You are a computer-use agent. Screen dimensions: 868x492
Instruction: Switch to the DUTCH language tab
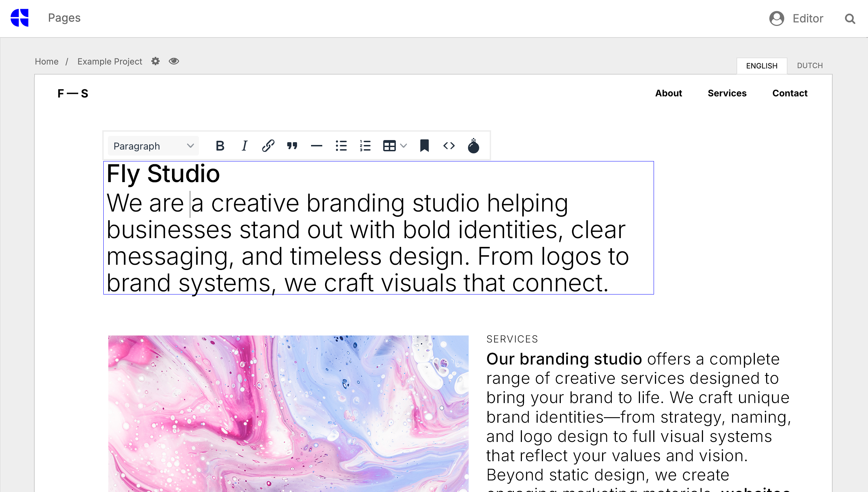tap(810, 65)
